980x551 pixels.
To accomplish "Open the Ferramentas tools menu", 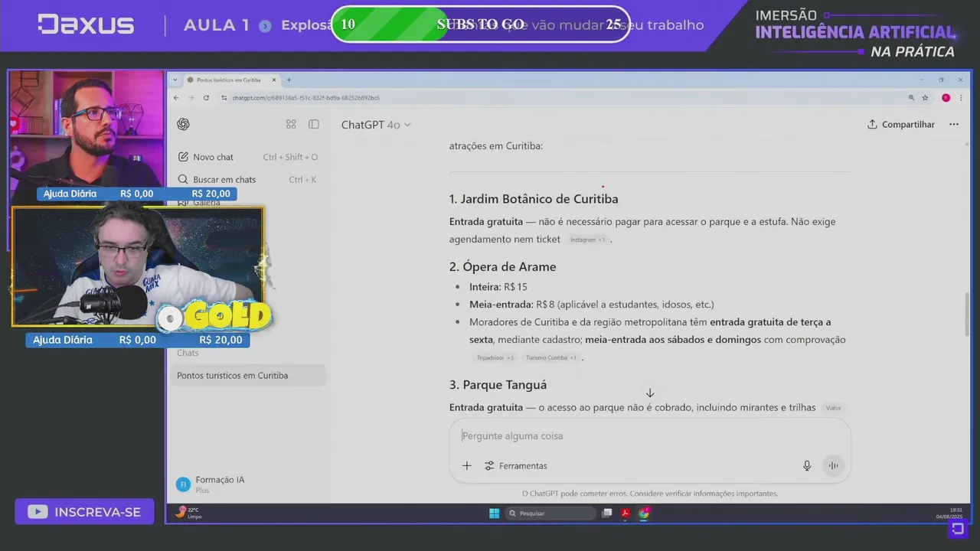I will pyautogui.click(x=516, y=465).
